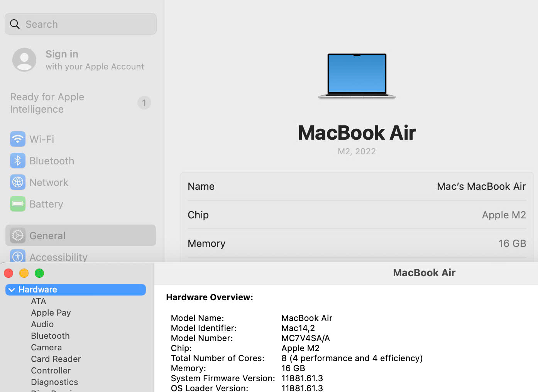Select ATA under Hardware

click(39, 301)
